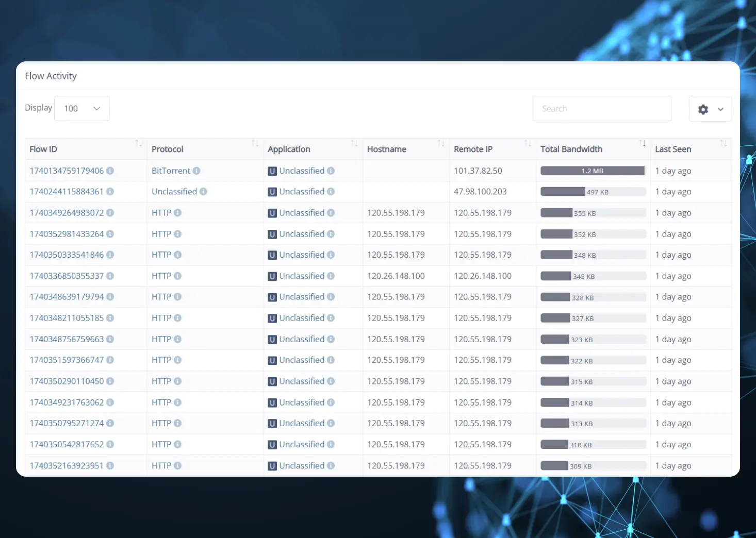This screenshot has height=538, width=756.
Task: Click the Unclassified 'U' application icon in first row
Action: (x=272, y=171)
